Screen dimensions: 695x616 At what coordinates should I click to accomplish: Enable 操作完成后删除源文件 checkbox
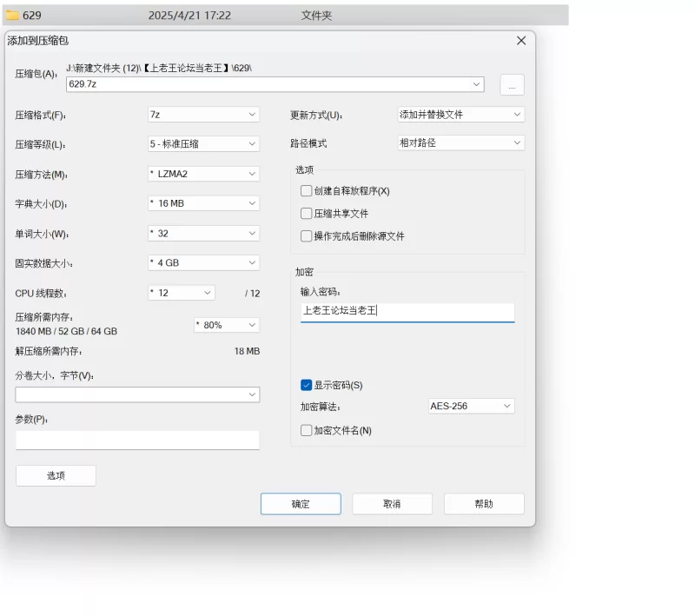pyautogui.click(x=307, y=235)
